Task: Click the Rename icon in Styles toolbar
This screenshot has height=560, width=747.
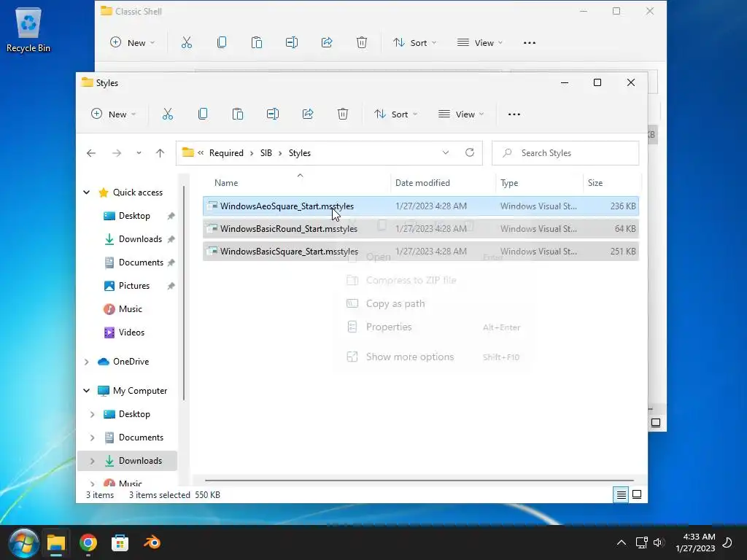Action: [x=273, y=114]
